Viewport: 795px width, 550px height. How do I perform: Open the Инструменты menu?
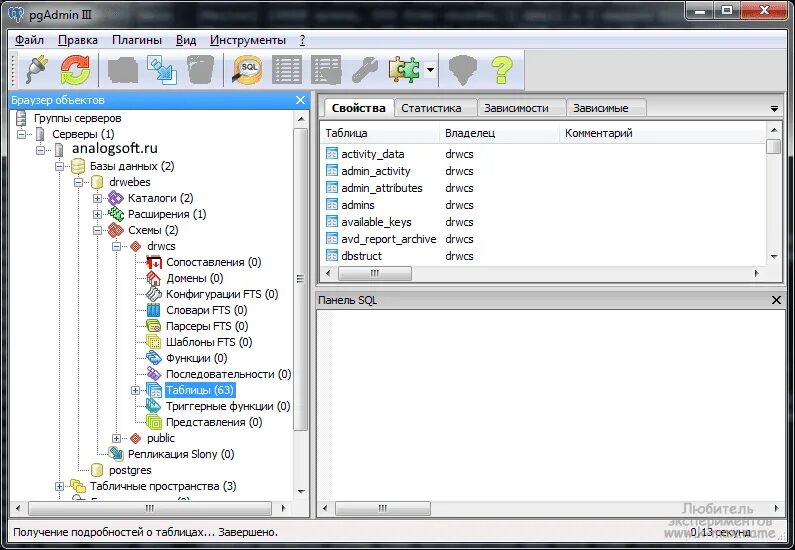click(x=248, y=40)
